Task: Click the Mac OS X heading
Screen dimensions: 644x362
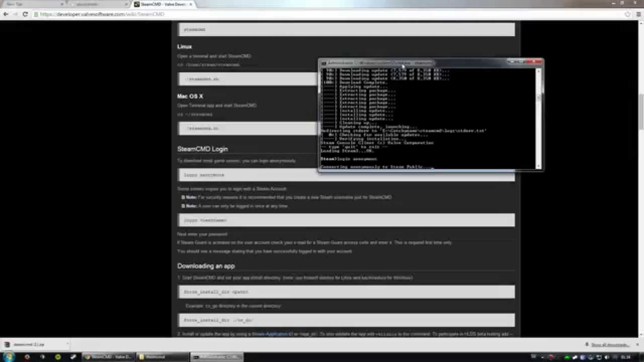Action: pyautogui.click(x=190, y=96)
